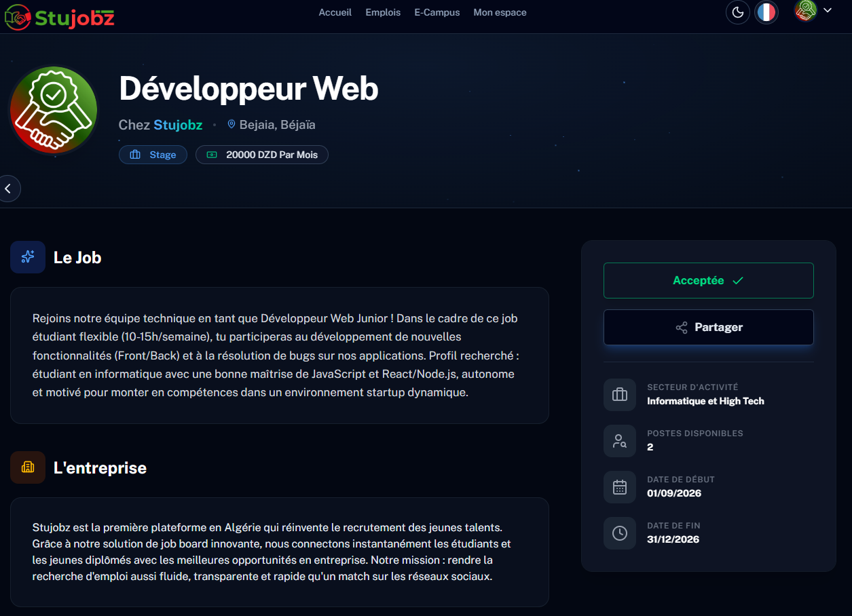Open the user profile avatar menu
The height and width of the screenshot is (616, 852).
806,10
